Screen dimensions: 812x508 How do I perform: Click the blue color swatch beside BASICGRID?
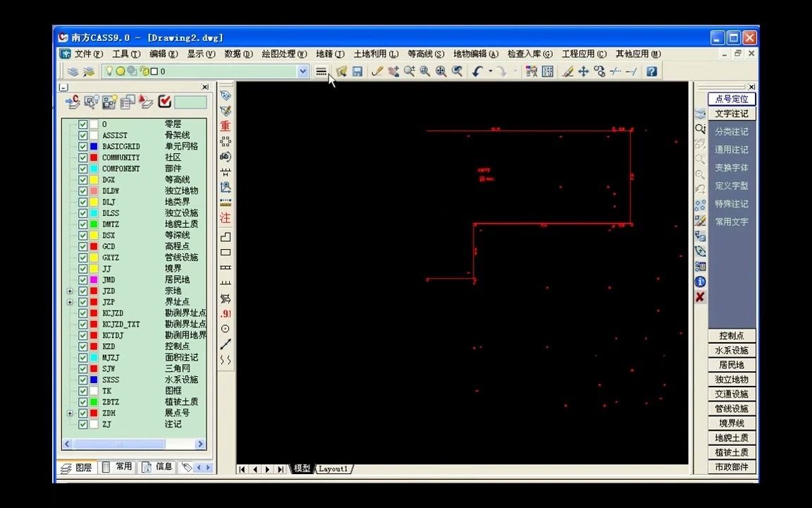94,146
